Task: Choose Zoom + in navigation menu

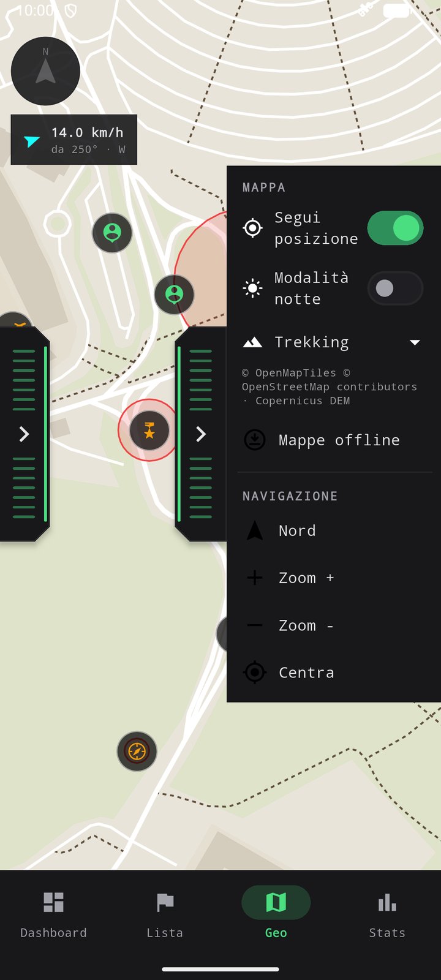Action: click(334, 578)
